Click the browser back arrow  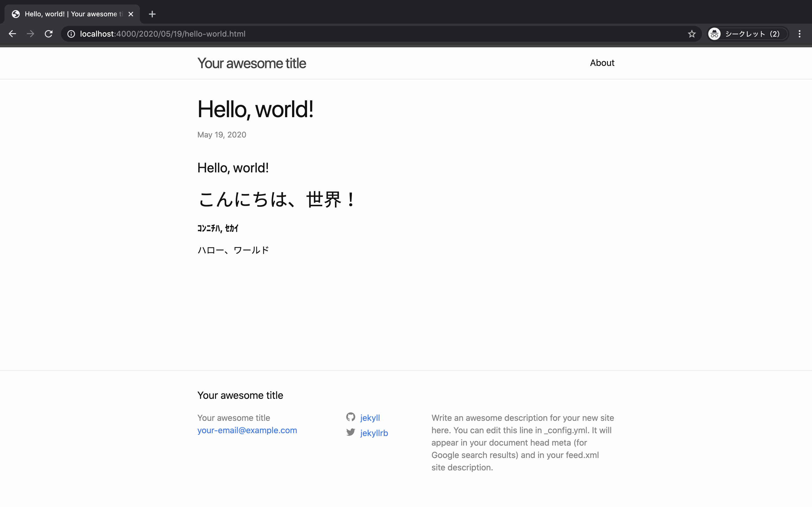12,34
